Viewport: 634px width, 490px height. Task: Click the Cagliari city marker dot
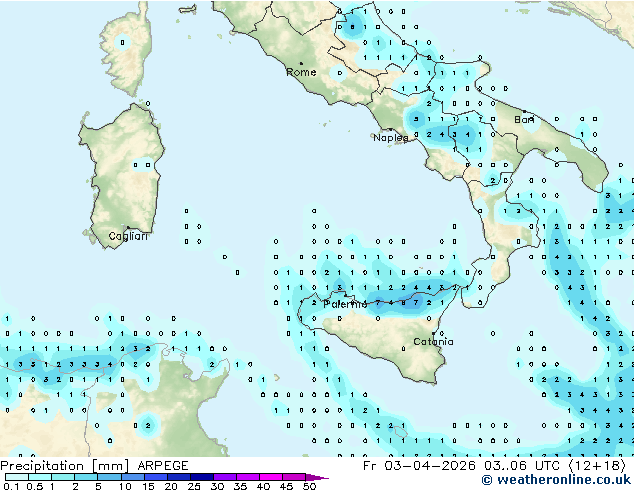click(128, 228)
